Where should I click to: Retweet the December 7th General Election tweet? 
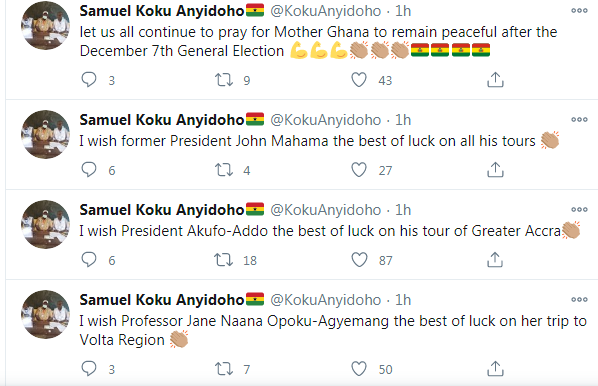224,80
